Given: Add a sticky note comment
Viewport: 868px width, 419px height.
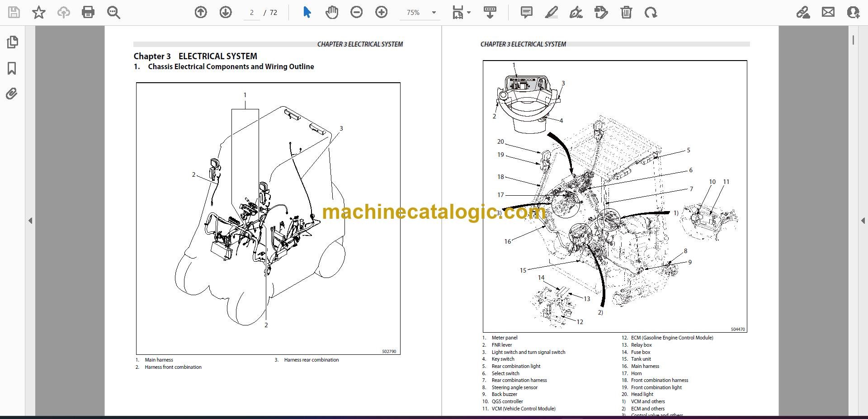Looking at the screenshot, I should (x=527, y=12).
